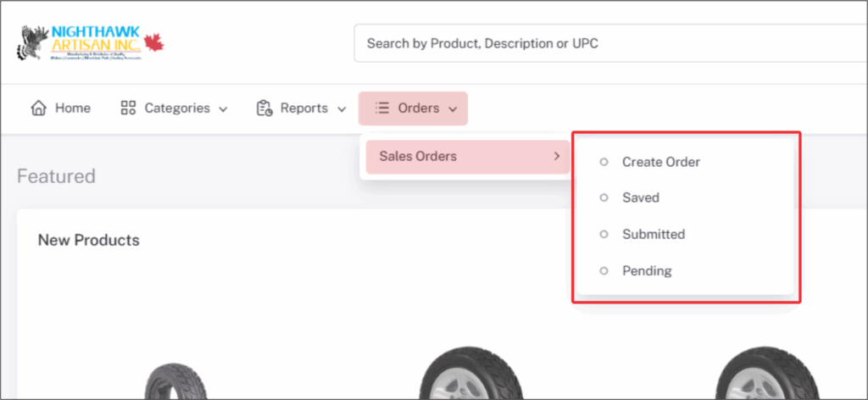Viewport: 868px width, 400px height.
Task: Click the Nighthawk Artisan Inc. logo
Action: point(90,42)
